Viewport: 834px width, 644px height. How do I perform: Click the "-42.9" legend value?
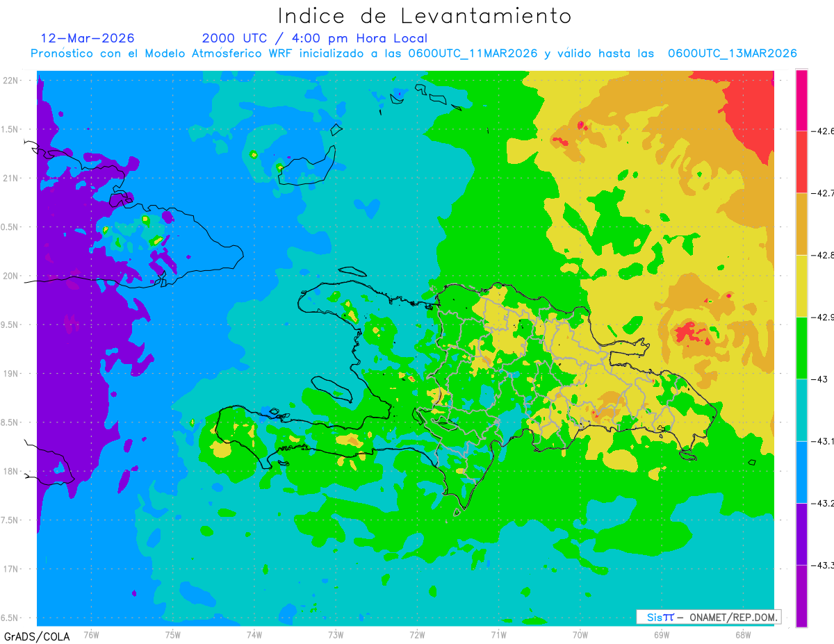pyautogui.click(x=823, y=317)
